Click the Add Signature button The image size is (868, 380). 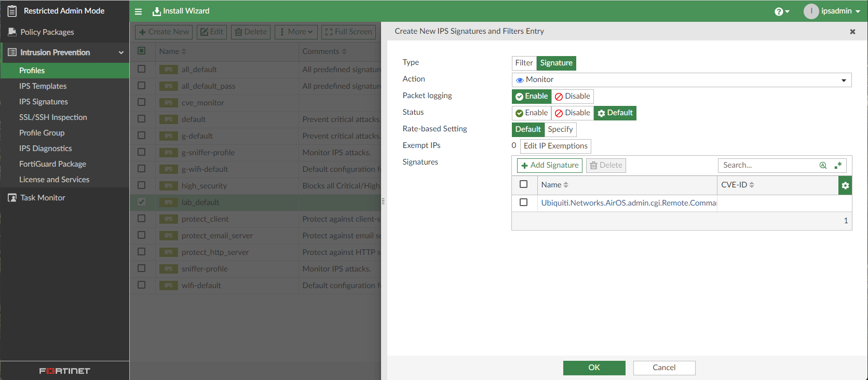tap(550, 166)
